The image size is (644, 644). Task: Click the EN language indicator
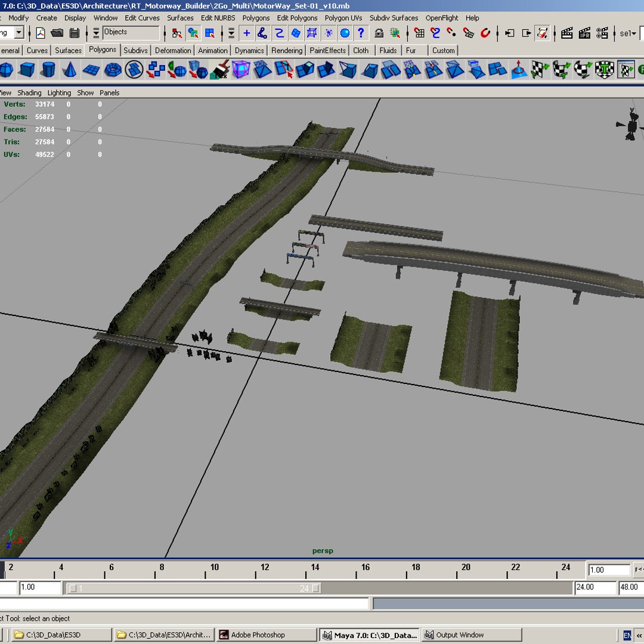click(627, 635)
